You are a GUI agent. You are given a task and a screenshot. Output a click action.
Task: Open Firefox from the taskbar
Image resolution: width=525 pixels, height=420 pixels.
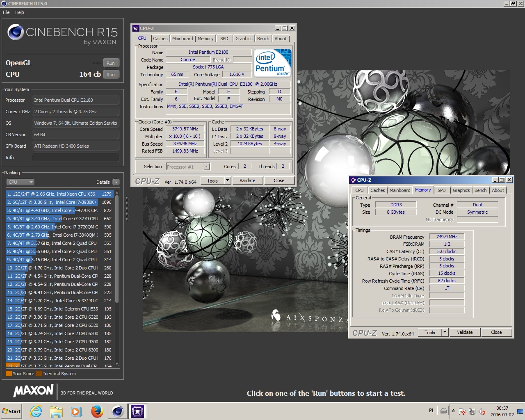click(97, 411)
